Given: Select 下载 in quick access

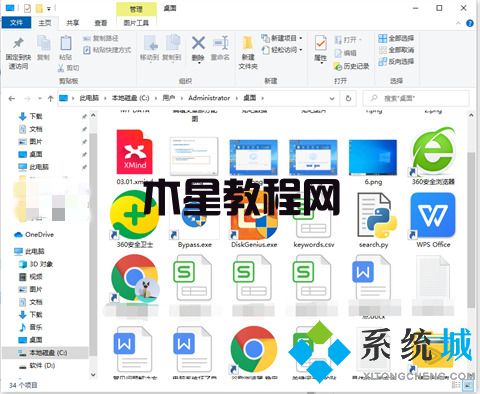Looking at the screenshot, I should tap(31, 116).
